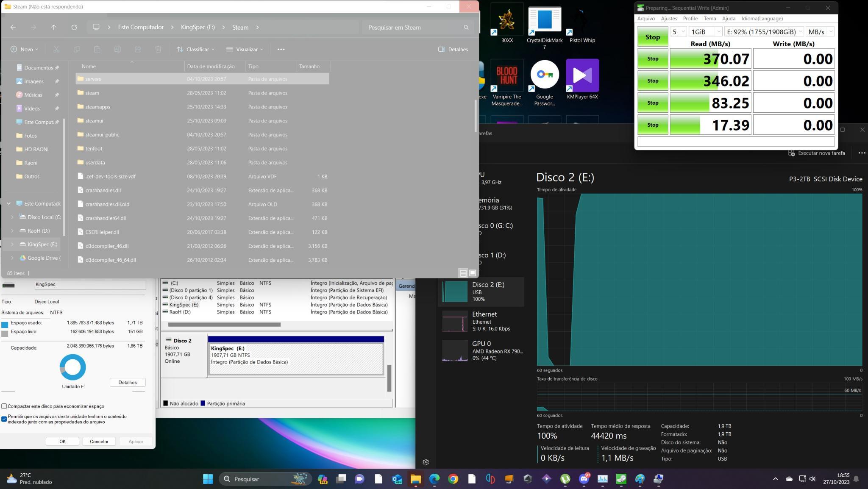
Task: Click Pesquisar em Steam search field
Action: point(417,27)
